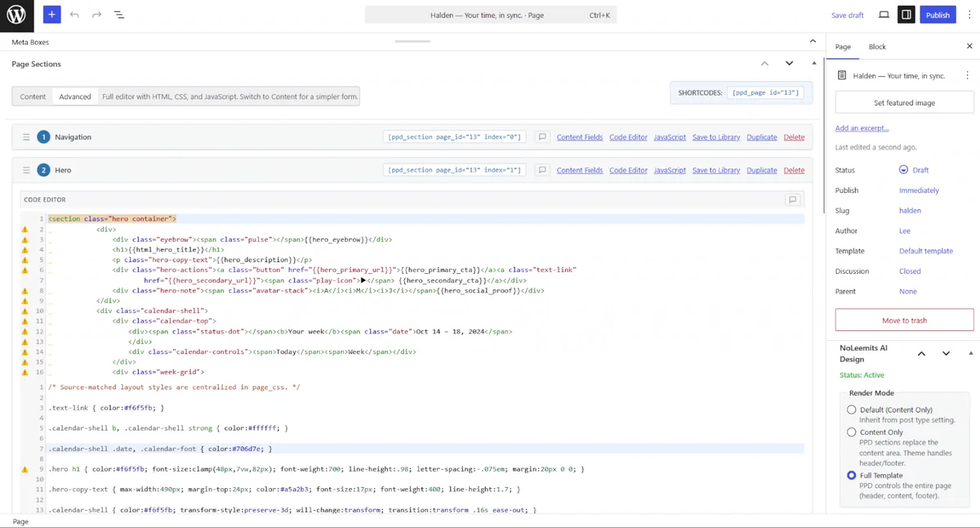Click Navigation ppd_section index="0" shortcode field
Image resolution: width=980 pixels, height=528 pixels.
point(455,137)
